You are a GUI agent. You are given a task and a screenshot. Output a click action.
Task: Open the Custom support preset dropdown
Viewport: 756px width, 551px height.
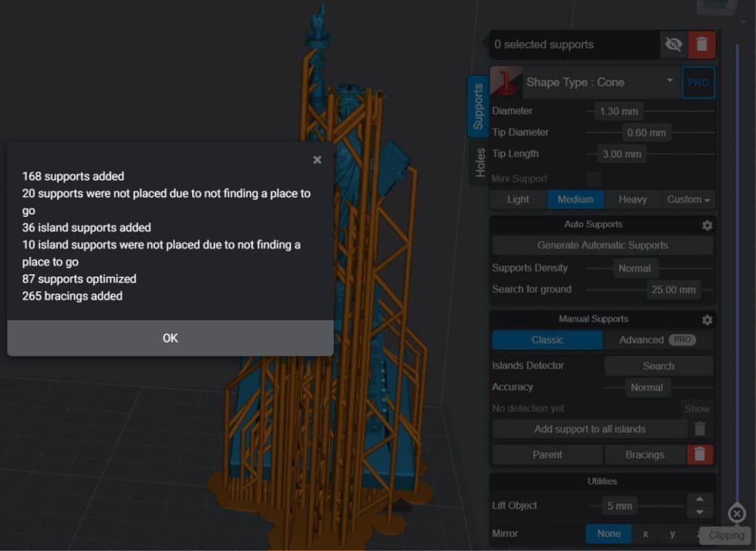(688, 199)
